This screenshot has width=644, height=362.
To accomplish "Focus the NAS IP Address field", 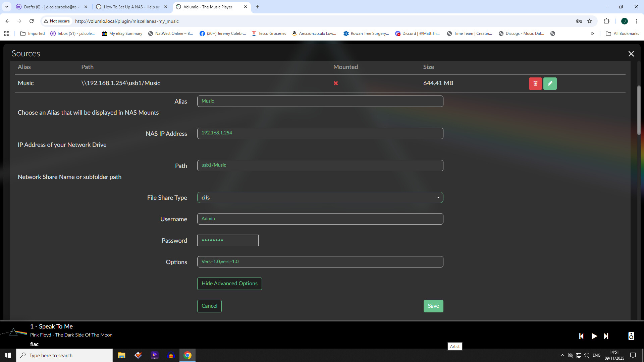I will click(x=320, y=133).
